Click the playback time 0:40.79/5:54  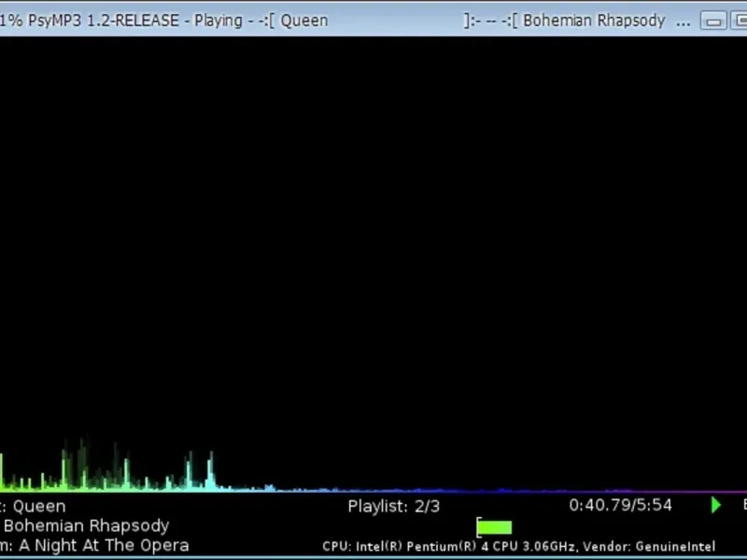coord(620,505)
